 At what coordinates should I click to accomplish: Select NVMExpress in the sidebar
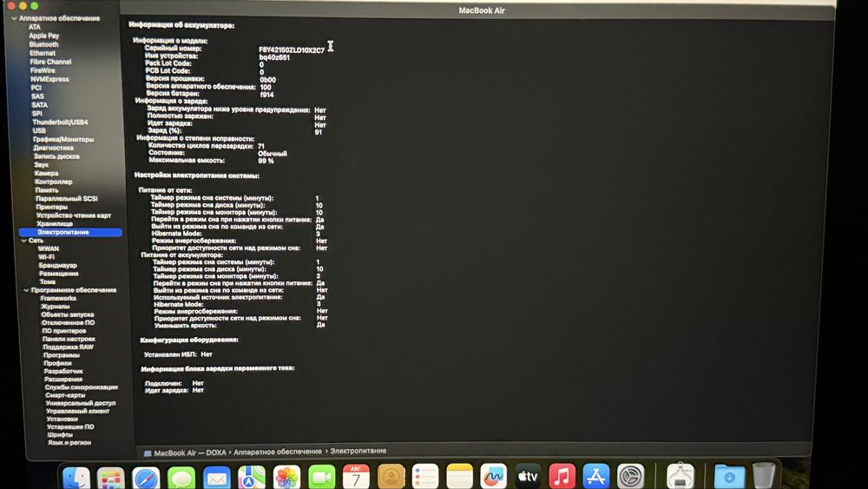49,79
